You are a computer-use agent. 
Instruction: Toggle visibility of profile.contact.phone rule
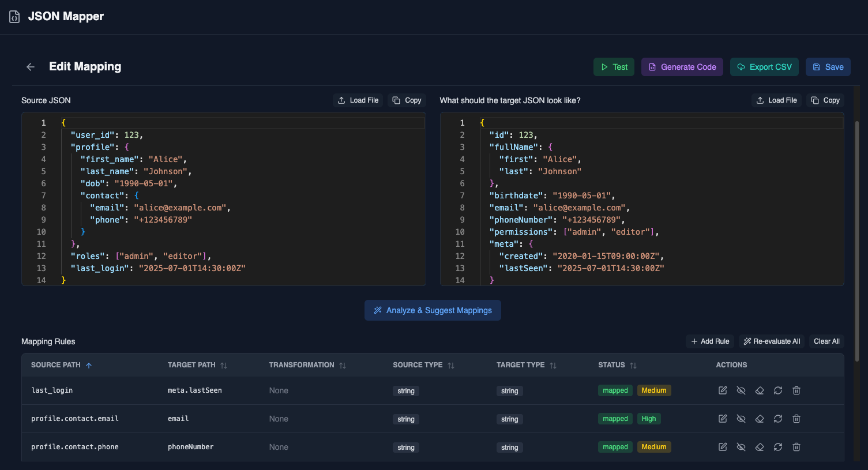coord(741,447)
